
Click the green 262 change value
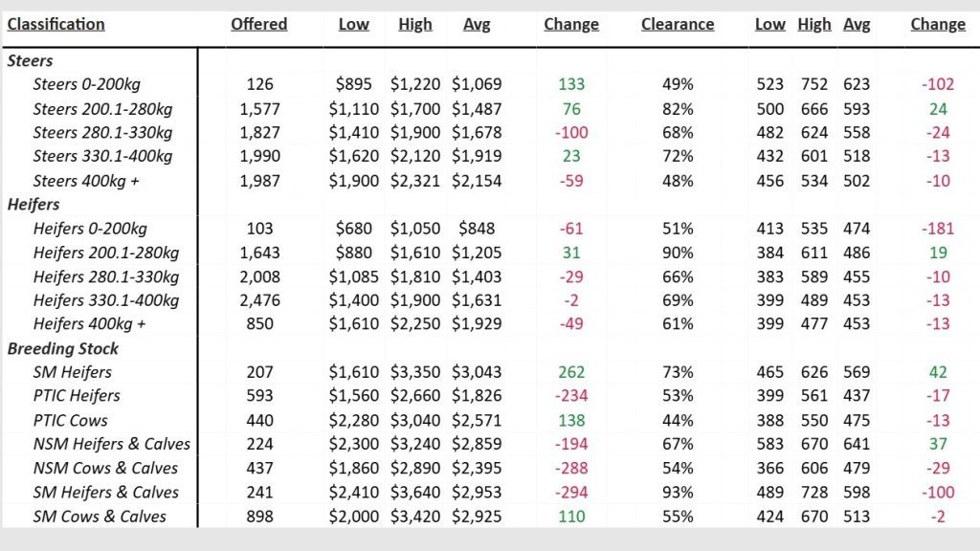(x=570, y=372)
